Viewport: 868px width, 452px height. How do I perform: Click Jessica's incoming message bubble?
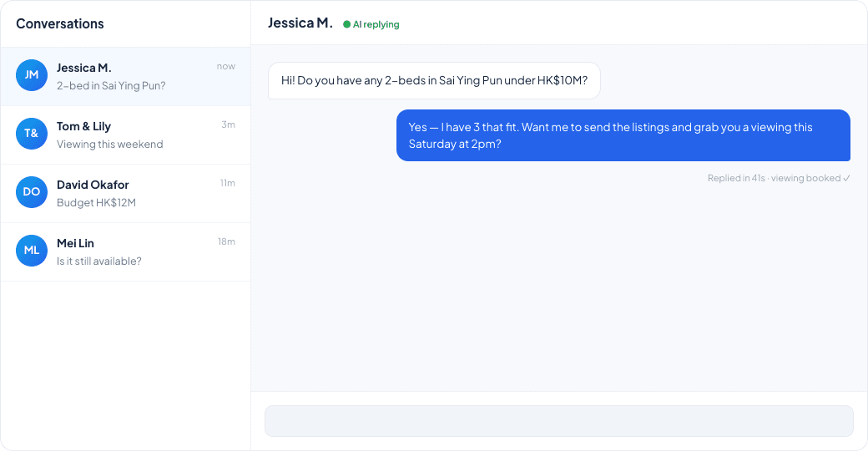pyautogui.click(x=434, y=81)
